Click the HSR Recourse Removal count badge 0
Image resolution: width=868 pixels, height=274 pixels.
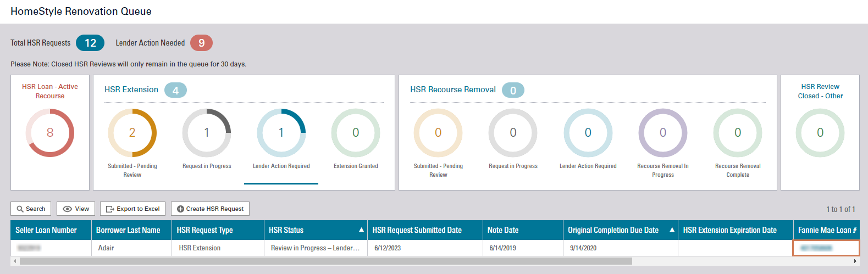pyautogui.click(x=513, y=90)
